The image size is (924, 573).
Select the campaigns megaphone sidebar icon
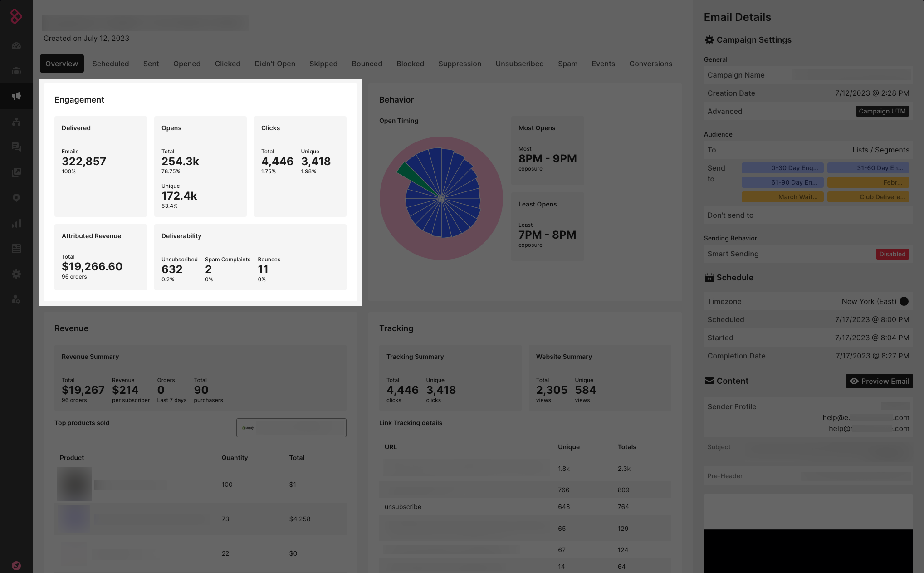click(x=16, y=96)
